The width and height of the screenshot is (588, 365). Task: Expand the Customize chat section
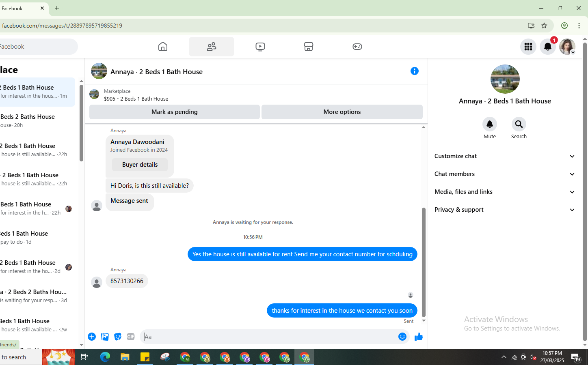505,156
